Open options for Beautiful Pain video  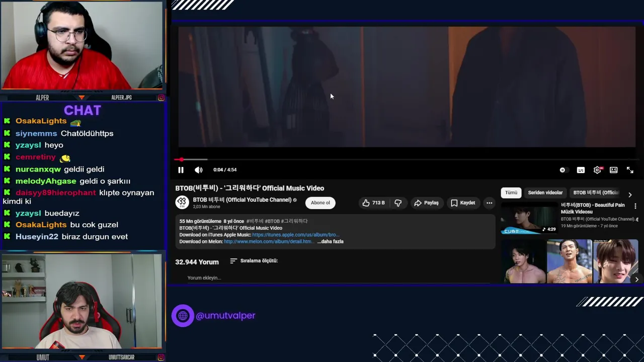point(635,206)
